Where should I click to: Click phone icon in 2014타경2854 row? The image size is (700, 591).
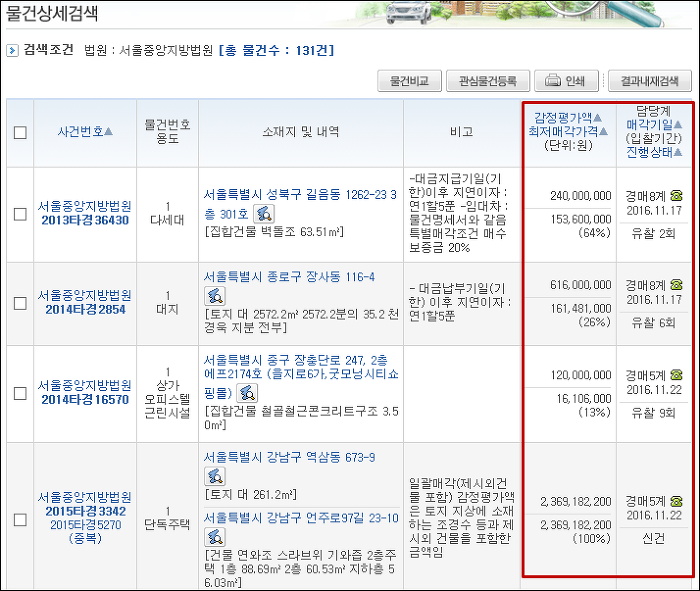click(x=676, y=284)
